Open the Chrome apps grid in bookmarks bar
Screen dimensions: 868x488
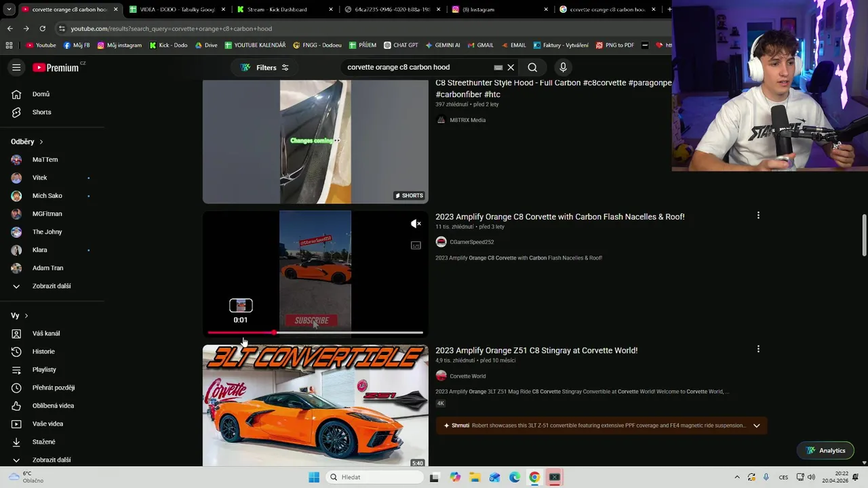pyautogui.click(x=9, y=45)
